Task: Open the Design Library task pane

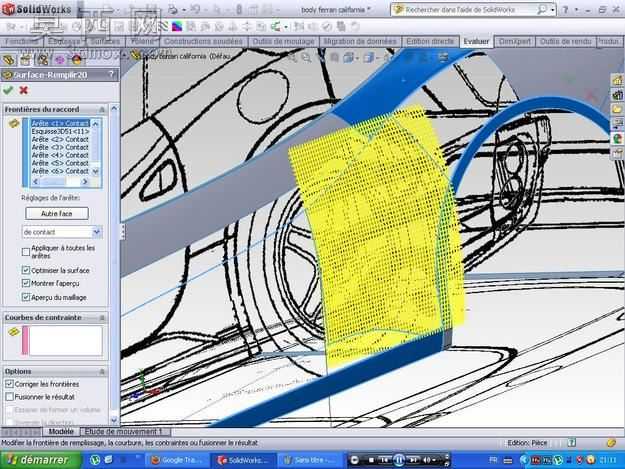Action: click(x=618, y=95)
